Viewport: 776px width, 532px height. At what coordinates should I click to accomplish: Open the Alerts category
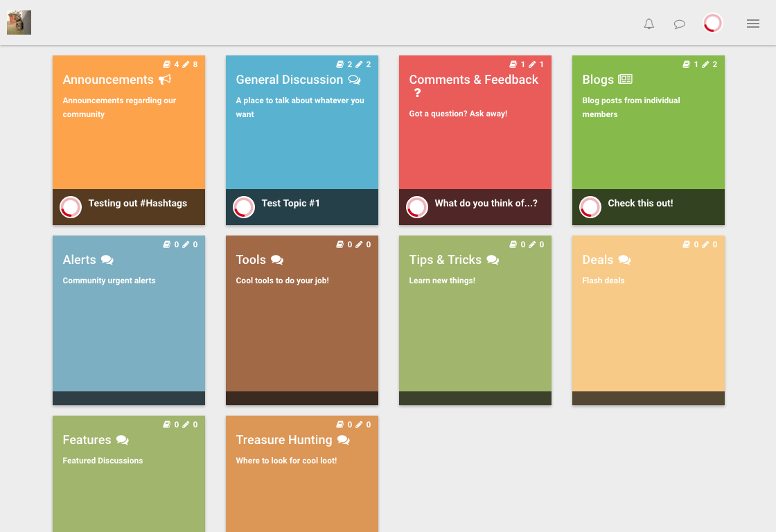pyautogui.click(x=79, y=260)
